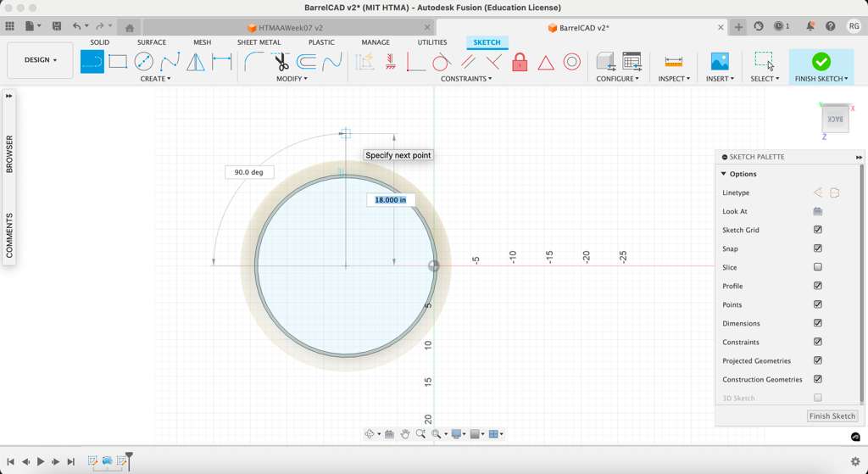Click the 18.000 in dimension field
Screen dimensions: 868x474
point(391,200)
